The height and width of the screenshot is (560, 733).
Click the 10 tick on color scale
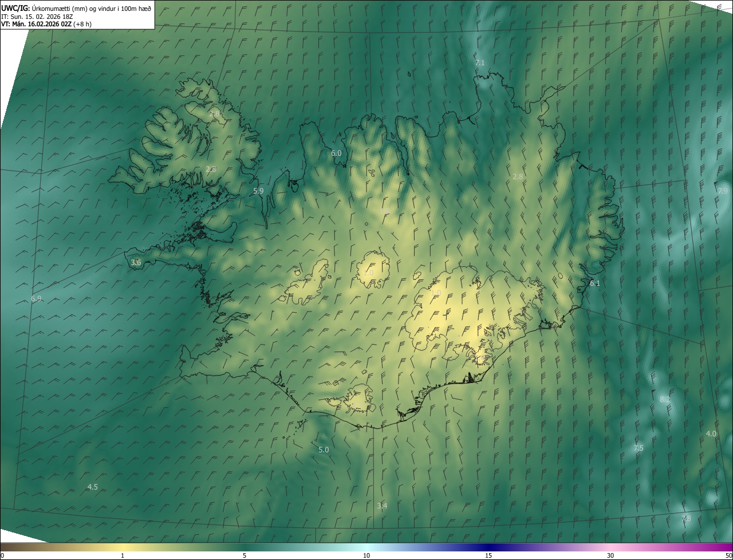click(366, 555)
